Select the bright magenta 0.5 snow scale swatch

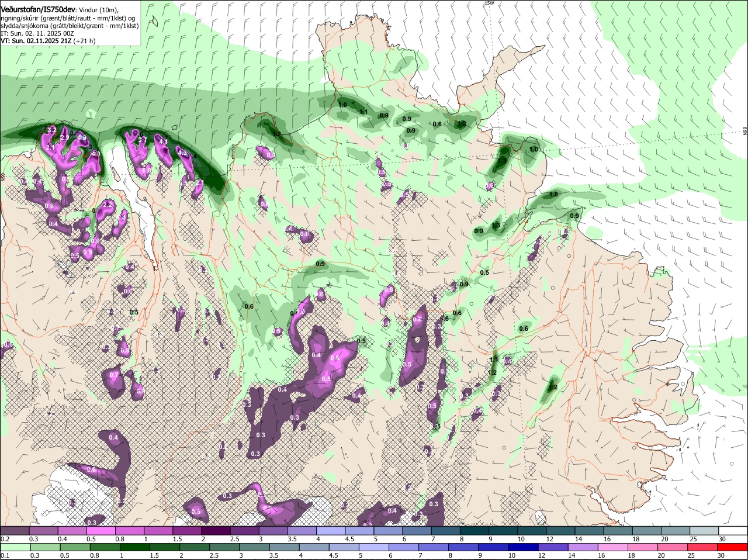[101, 531]
